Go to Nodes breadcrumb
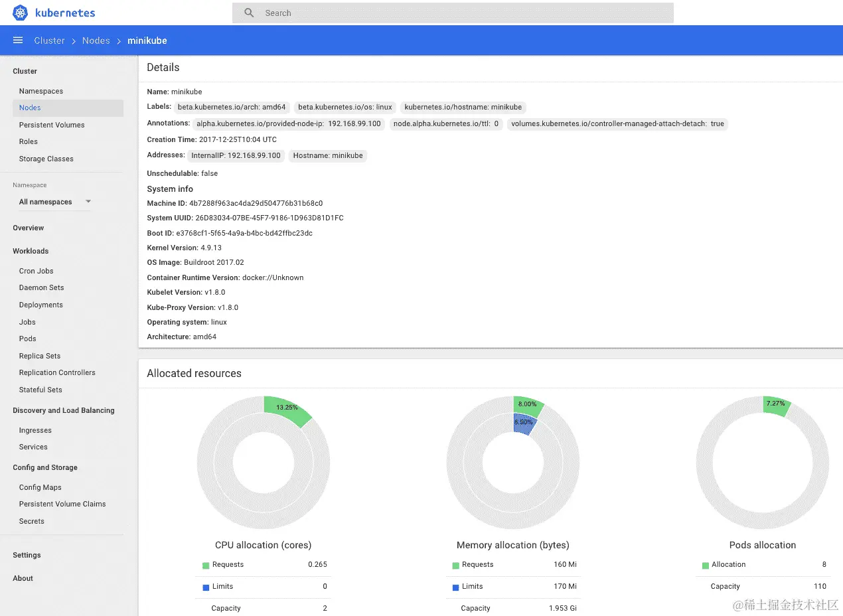The height and width of the screenshot is (616, 843). pyautogui.click(x=96, y=40)
